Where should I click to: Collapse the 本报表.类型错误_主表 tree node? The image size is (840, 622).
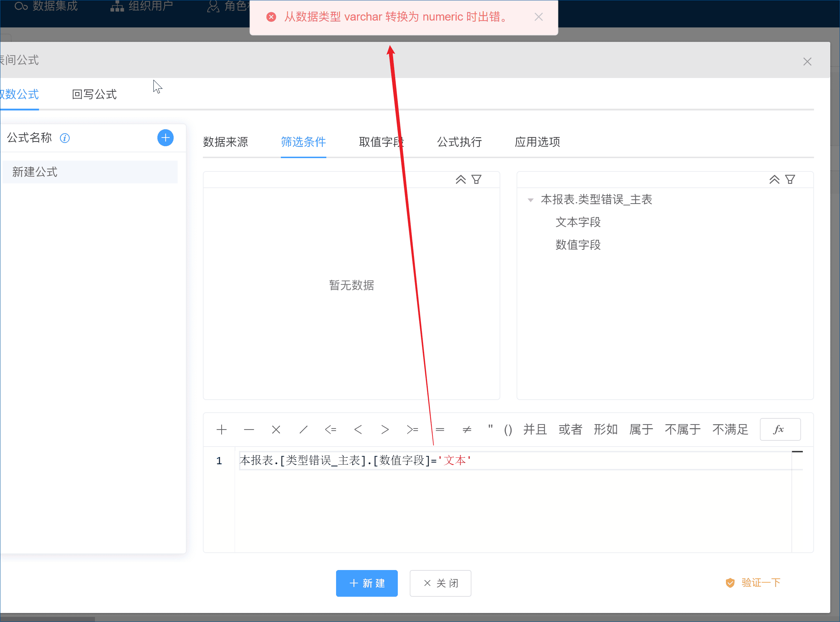coord(530,200)
